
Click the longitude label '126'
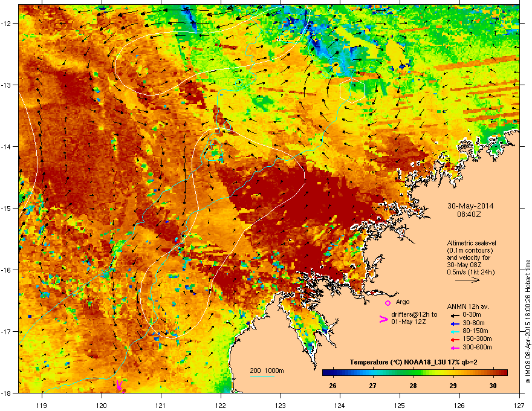tap(459, 405)
